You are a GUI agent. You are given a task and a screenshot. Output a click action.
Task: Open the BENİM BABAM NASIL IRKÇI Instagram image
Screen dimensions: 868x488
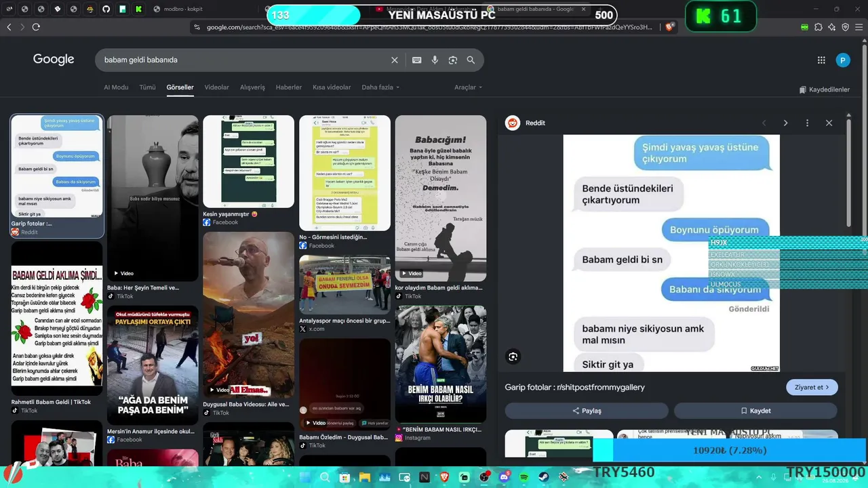(441, 365)
